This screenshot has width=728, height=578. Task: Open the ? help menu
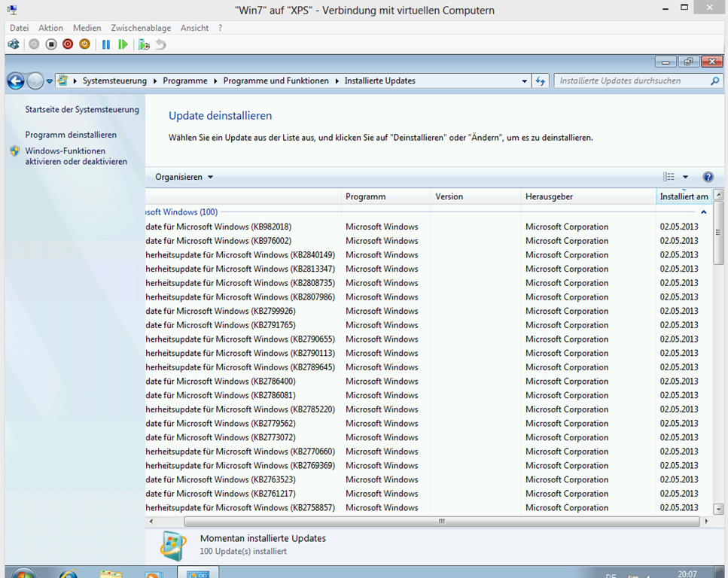(x=220, y=28)
